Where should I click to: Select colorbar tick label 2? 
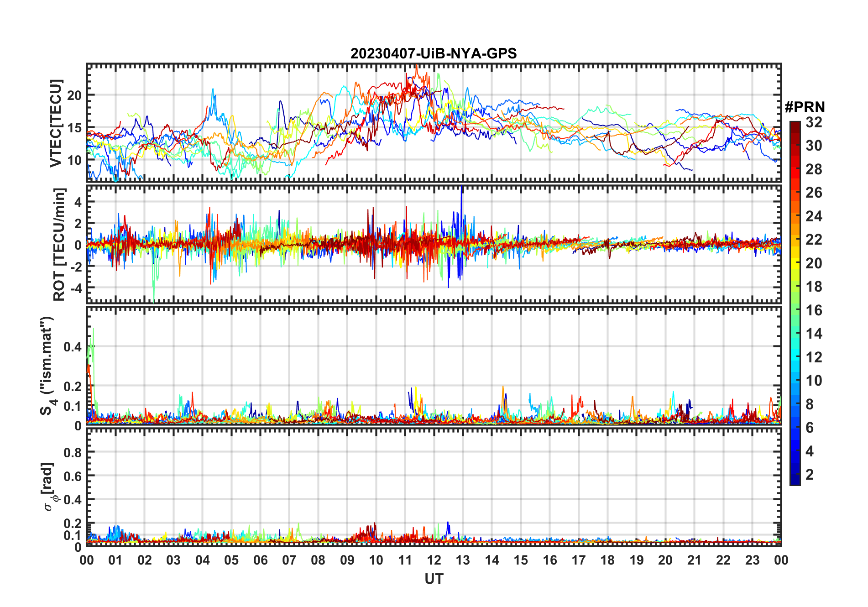(810, 475)
